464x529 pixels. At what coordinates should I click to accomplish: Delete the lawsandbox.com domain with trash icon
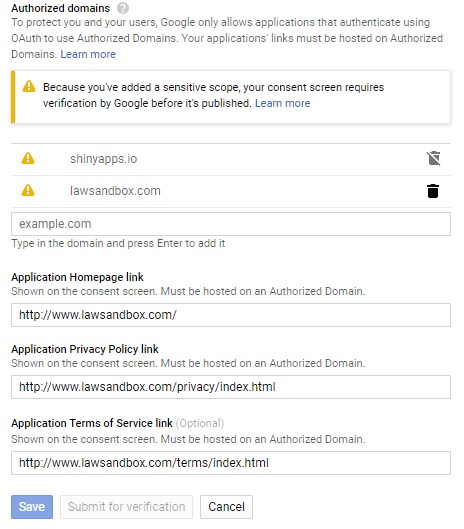pyautogui.click(x=433, y=191)
